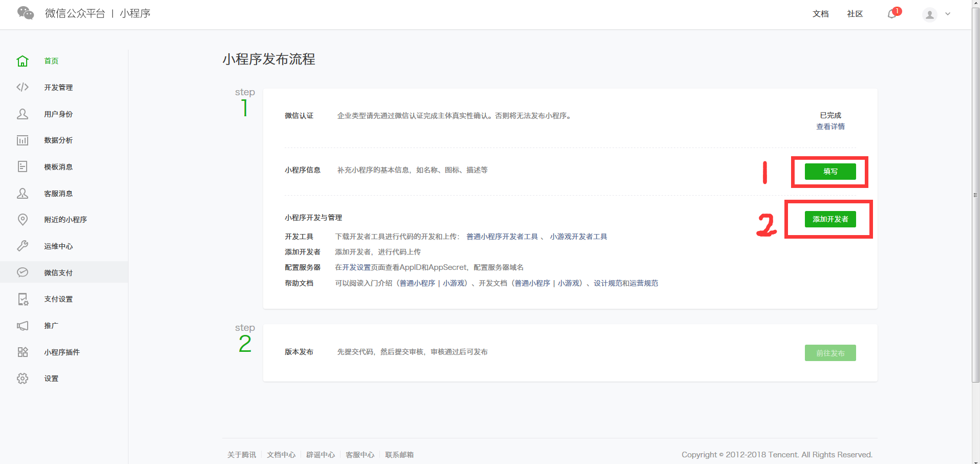Viewport: 980px width, 464px height.
Task: Click the 微信认证 label
Action: pyautogui.click(x=299, y=116)
